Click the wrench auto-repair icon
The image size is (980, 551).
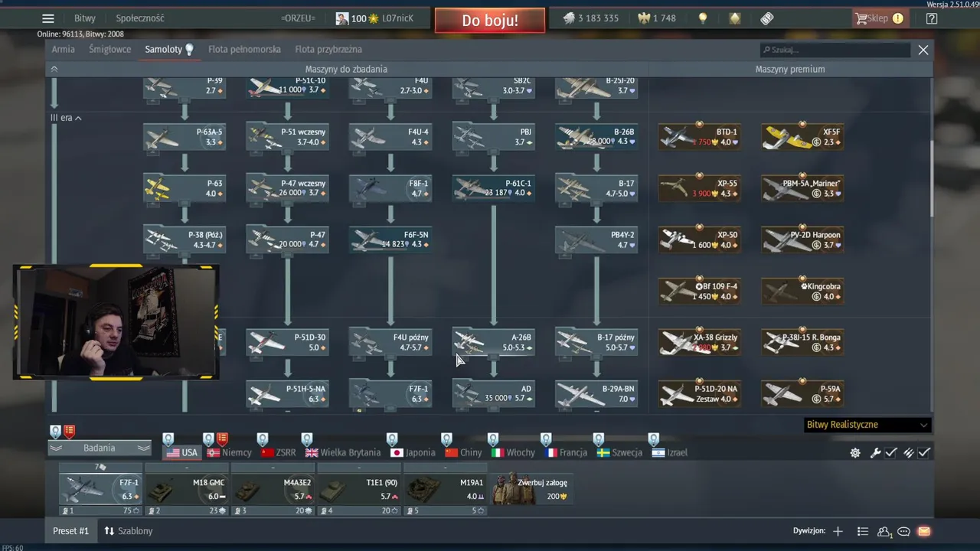click(x=876, y=452)
